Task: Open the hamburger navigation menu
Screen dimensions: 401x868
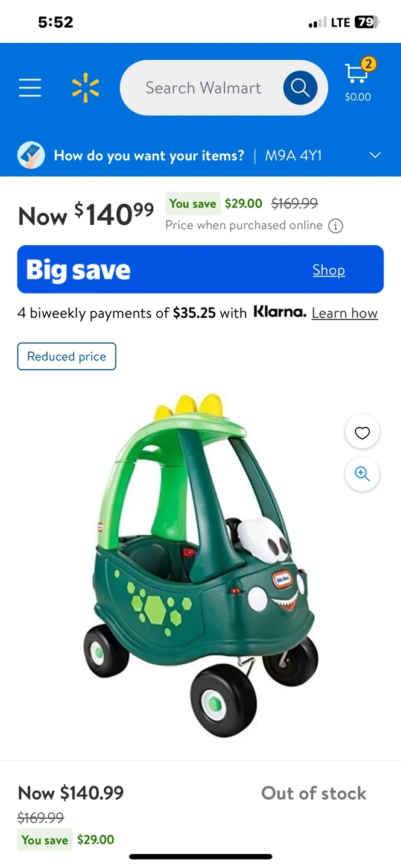Action: point(30,88)
